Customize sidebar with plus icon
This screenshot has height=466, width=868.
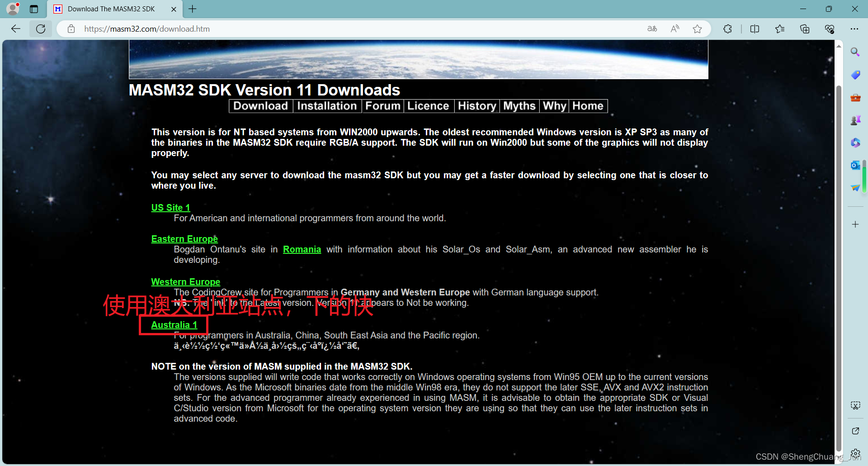coord(855,224)
